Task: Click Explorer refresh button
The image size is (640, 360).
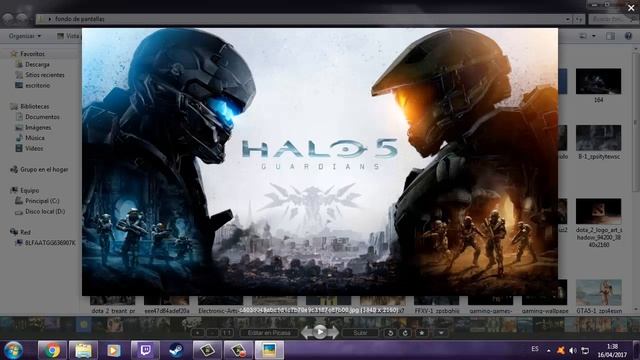Action: tap(579, 19)
